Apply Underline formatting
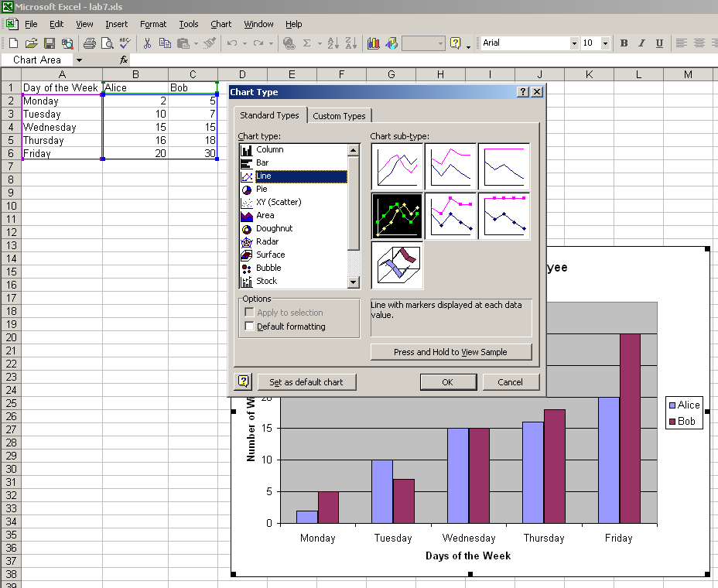Viewport: 718px width, 588px height. point(659,43)
